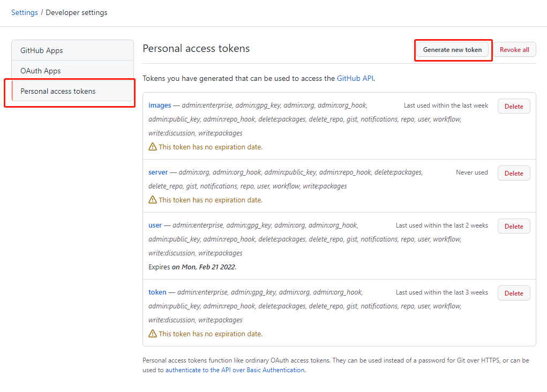Open the user token link
Image resolution: width=547 pixels, height=392 pixels.
(155, 225)
